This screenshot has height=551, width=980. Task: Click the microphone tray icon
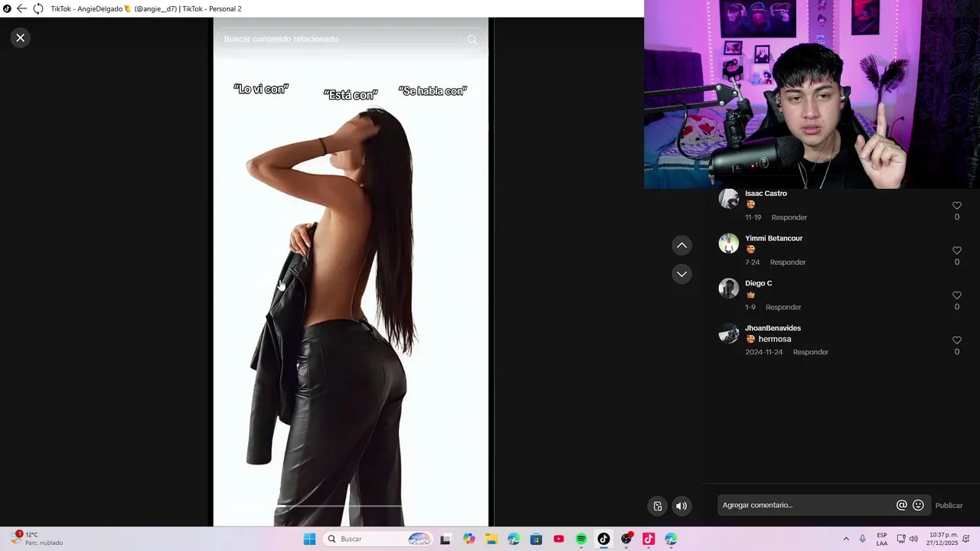(x=863, y=539)
